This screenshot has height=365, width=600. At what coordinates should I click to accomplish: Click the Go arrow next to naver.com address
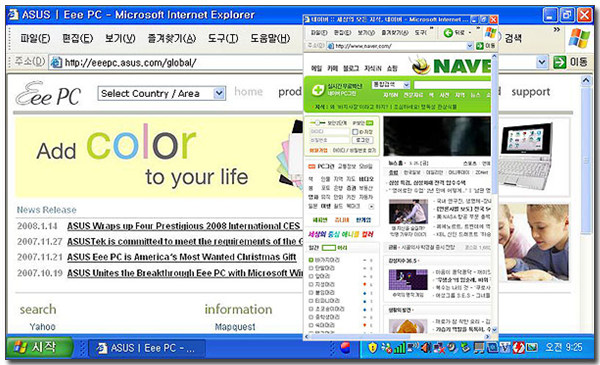click(480, 46)
